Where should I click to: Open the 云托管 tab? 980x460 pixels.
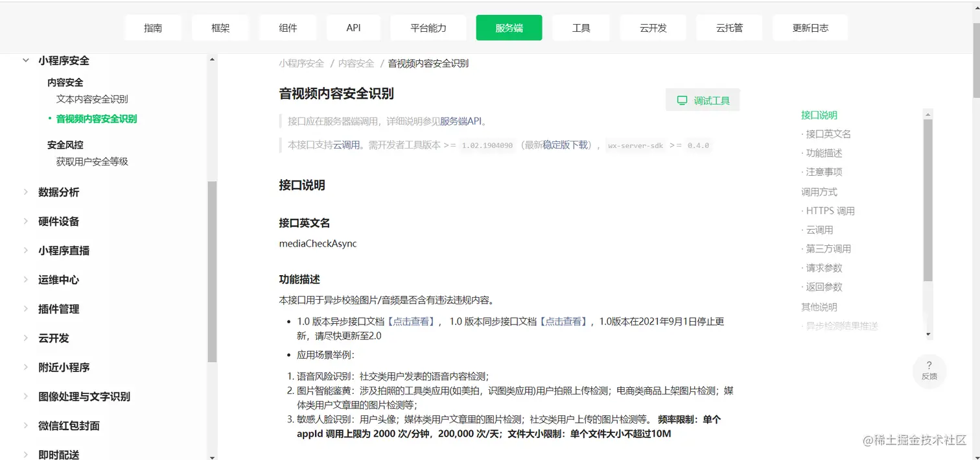click(x=729, y=28)
